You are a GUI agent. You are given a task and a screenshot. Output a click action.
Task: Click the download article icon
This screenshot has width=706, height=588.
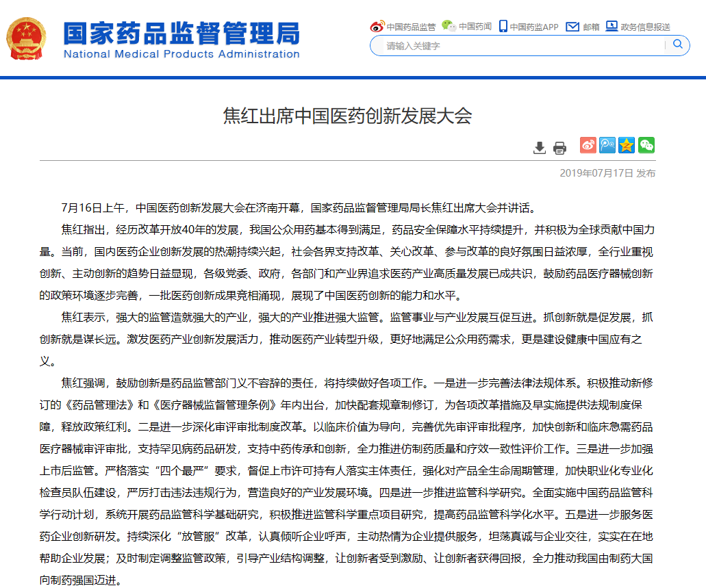540,148
